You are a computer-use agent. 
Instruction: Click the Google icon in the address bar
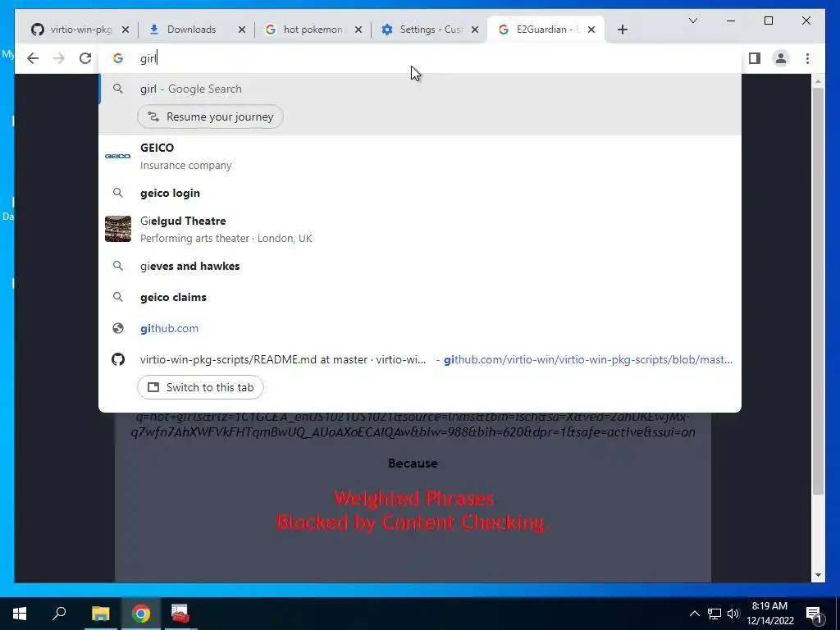click(118, 58)
